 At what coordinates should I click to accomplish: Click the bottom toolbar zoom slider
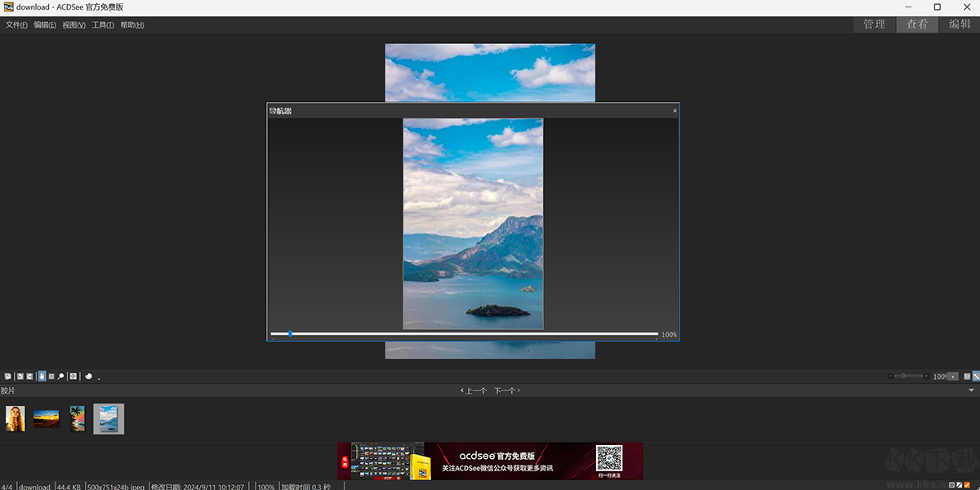(908, 376)
